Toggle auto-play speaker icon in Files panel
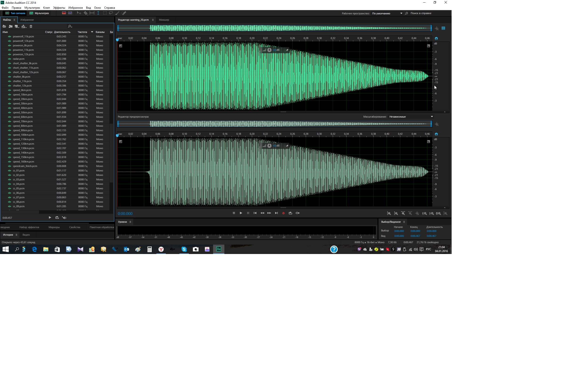This screenshot has width=588, height=389. (x=64, y=218)
